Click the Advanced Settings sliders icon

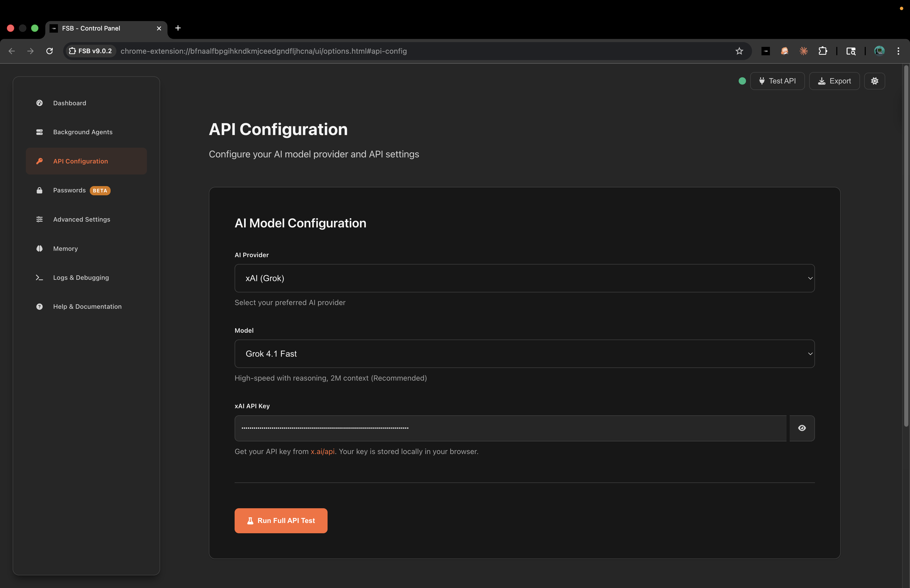(x=39, y=220)
